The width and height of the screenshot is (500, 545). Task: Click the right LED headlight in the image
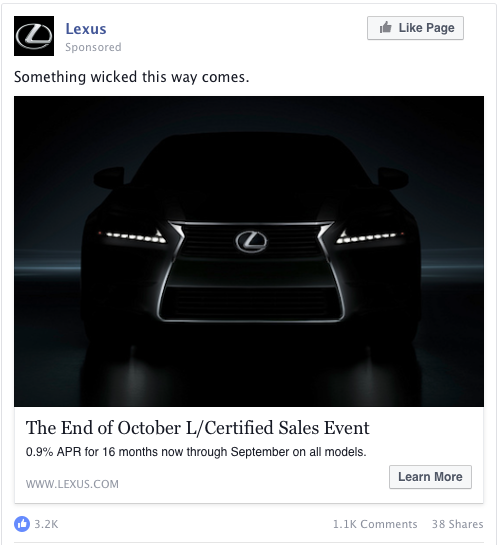[x=370, y=237]
